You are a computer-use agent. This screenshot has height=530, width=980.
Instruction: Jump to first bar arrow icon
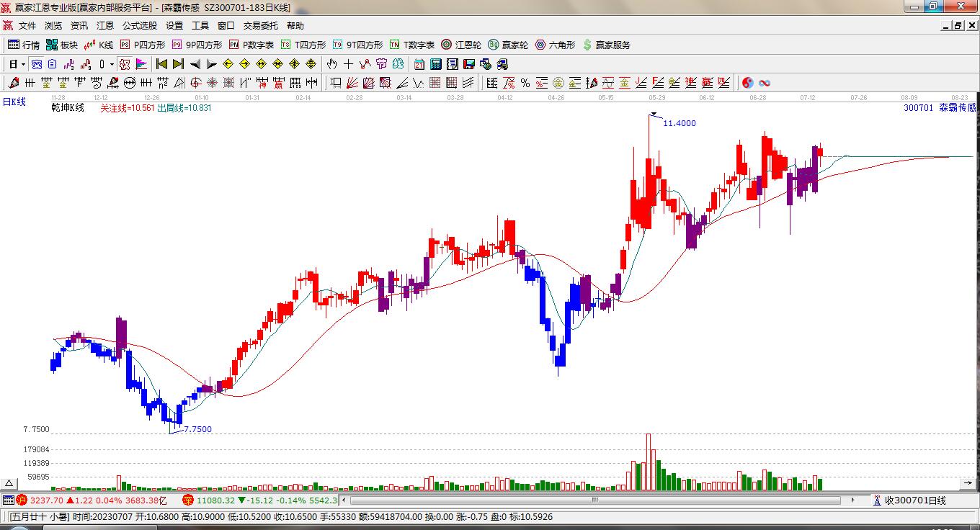tap(161, 64)
